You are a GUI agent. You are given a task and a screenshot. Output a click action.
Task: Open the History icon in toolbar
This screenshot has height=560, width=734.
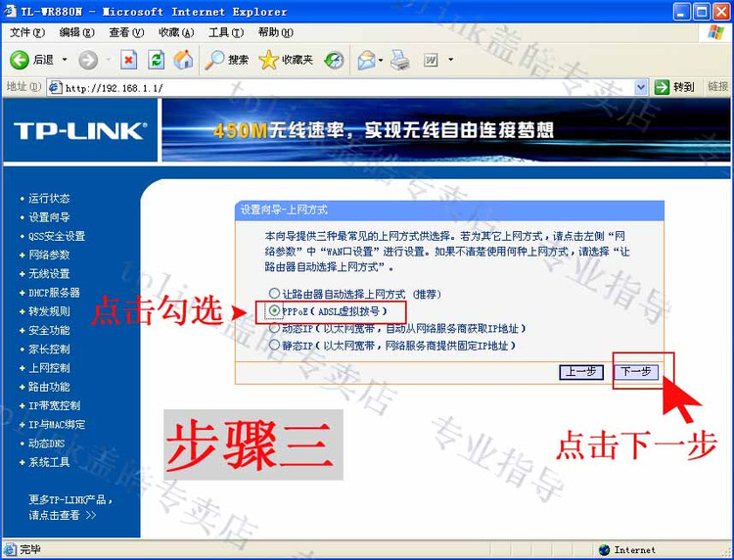click(x=335, y=60)
